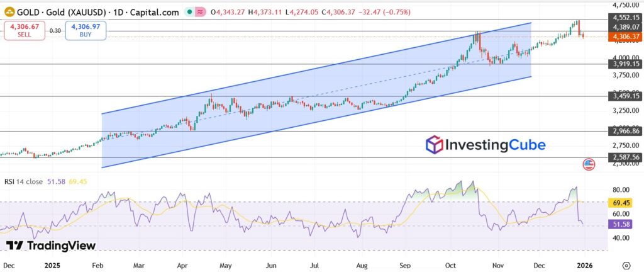644x272 pixels.
Task: Click the US flag economic event icon
Action: (589, 164)
